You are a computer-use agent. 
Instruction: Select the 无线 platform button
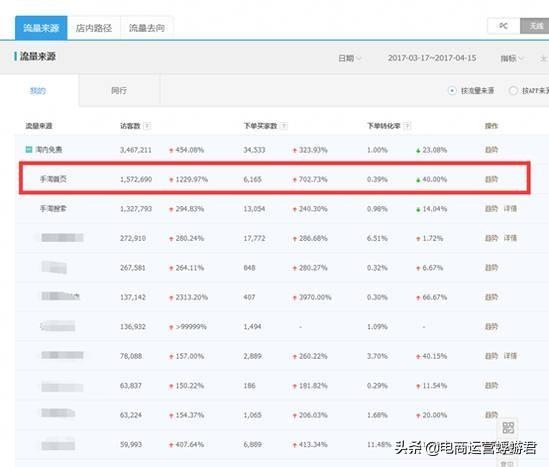coord(535,26)
